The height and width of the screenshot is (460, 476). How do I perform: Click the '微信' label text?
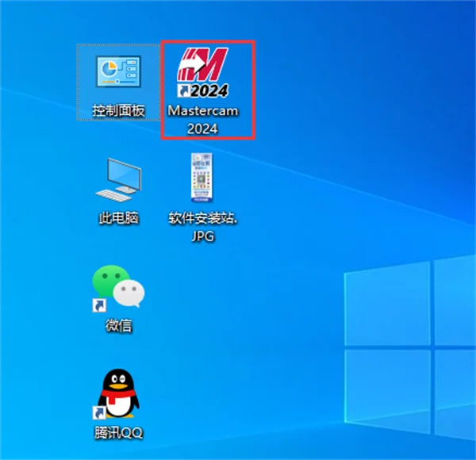(118, 326)
